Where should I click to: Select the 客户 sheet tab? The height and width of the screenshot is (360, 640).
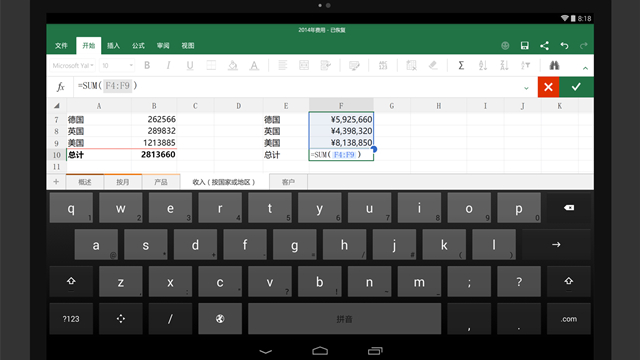pos(288,182)
